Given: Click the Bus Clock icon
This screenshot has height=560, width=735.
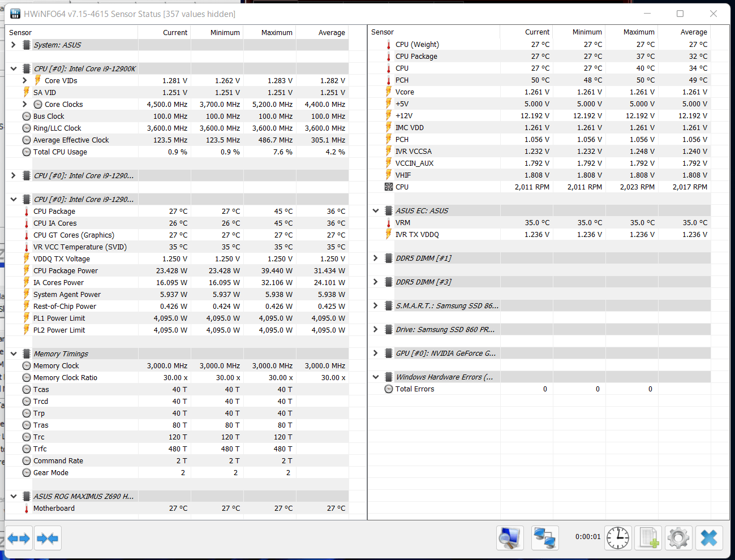Looking at the screenshot, I should coord(27,116).
